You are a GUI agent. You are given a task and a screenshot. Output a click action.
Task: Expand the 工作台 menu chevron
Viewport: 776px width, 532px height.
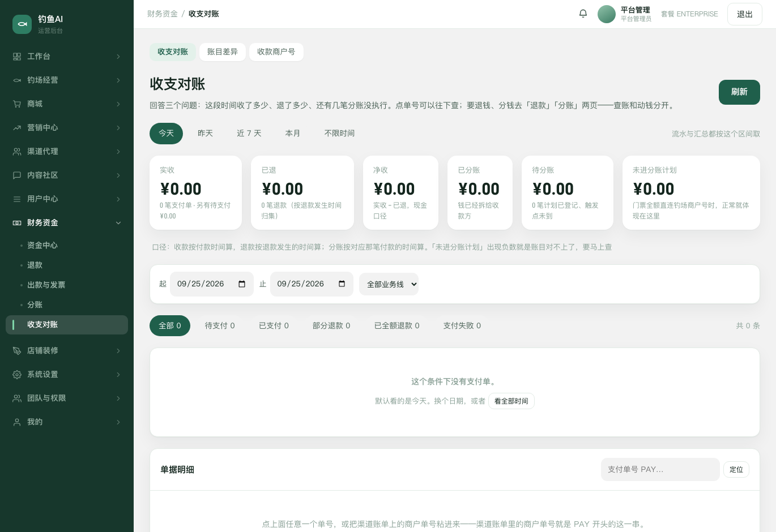[118, 57]
